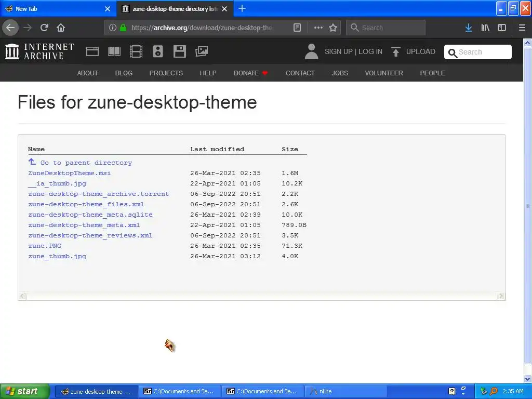The width and height of the screenshot is (532, 399).
Task: Open the browser home page icon
Action: (x=61, y=28)
